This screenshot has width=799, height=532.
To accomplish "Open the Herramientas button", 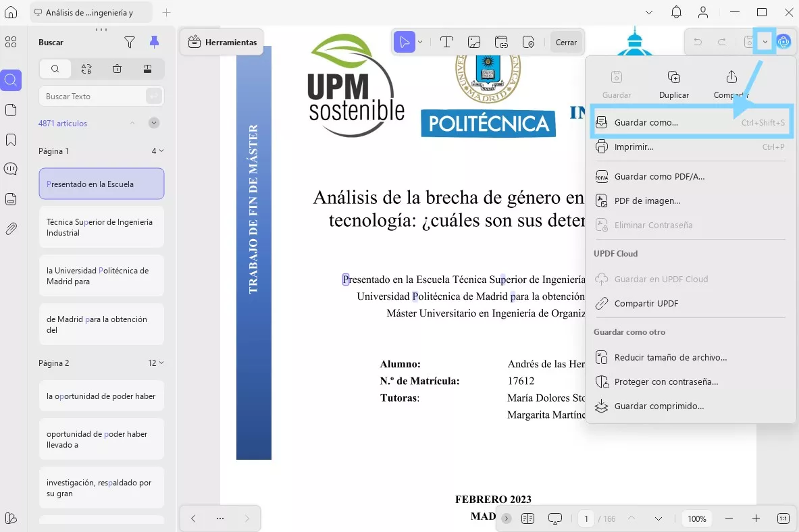I will point(222,43).
